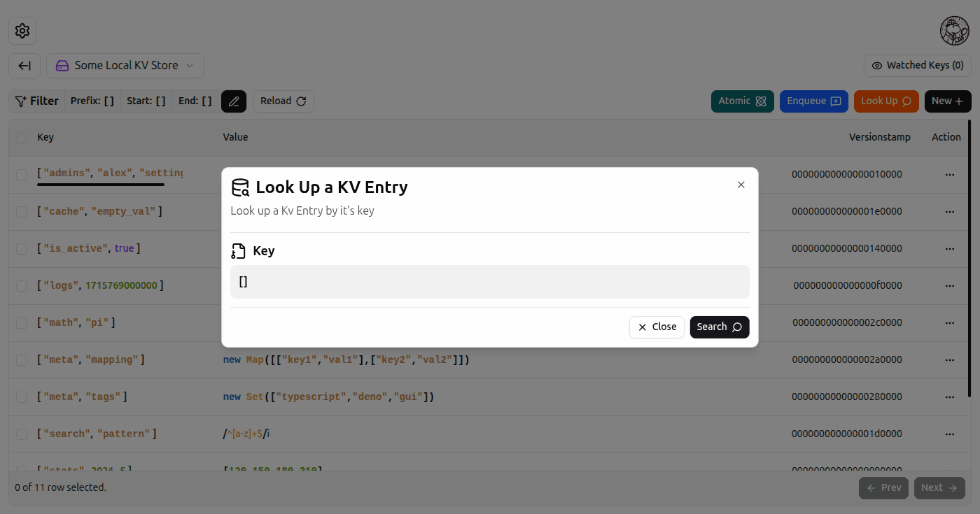Screen dimensions: 980x514
Task: Click the Prev pagination button
Action: [x=883, y=488]
